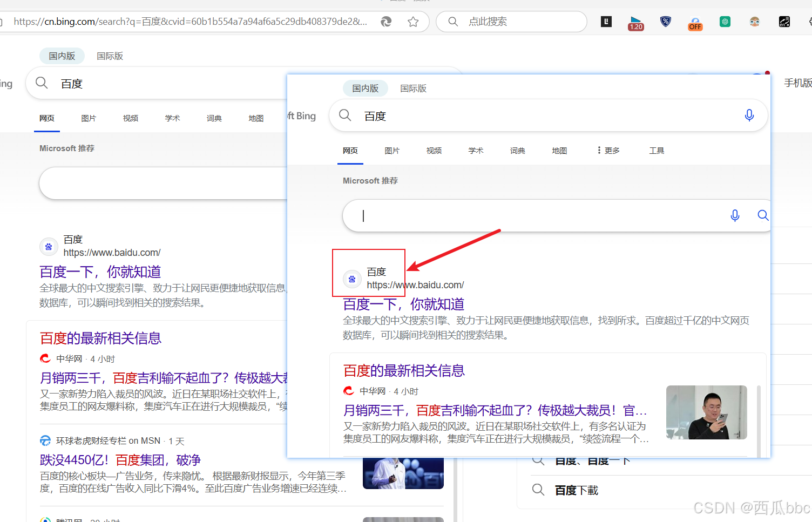
Task: Click search magnifier in background Bing box
Action: [42, 83]
